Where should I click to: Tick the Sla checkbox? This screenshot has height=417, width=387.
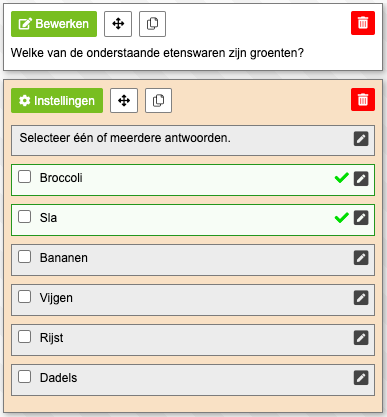pyautogui.click(x=25, y=217)
